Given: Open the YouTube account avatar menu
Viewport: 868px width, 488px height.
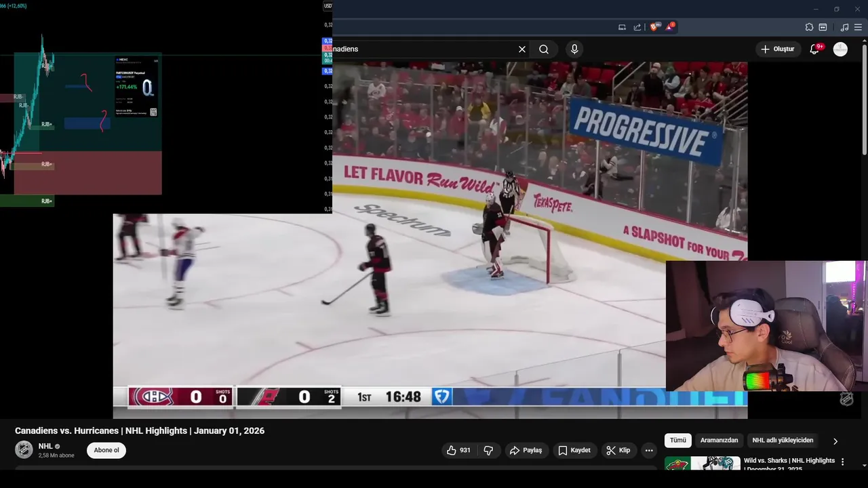Looking at the screenshot, I should click(x=840, y=49).
